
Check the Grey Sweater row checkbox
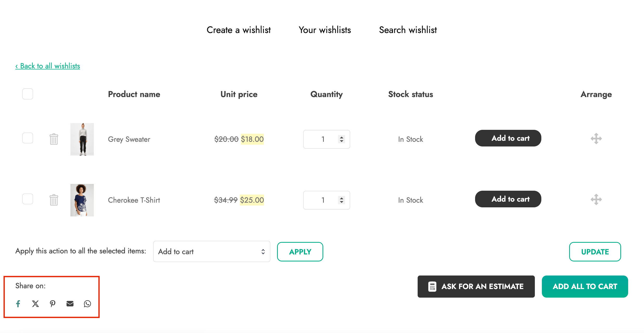(28, 138)
